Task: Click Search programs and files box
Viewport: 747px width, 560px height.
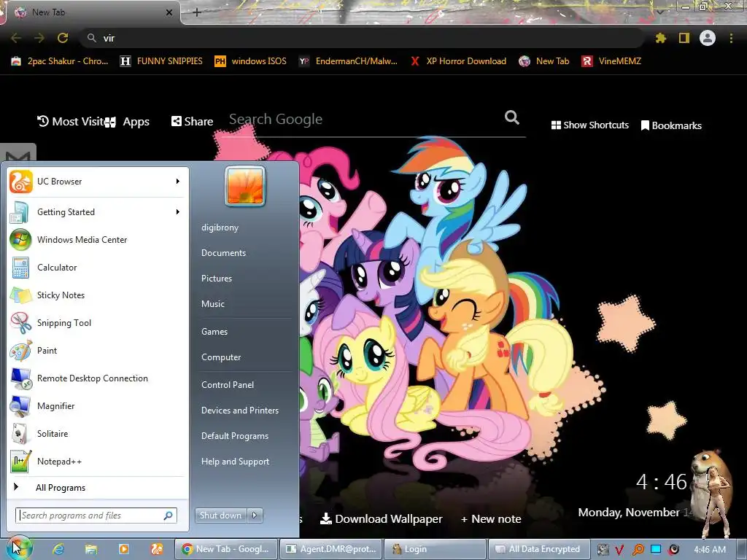Action: [x=96, y=516]
